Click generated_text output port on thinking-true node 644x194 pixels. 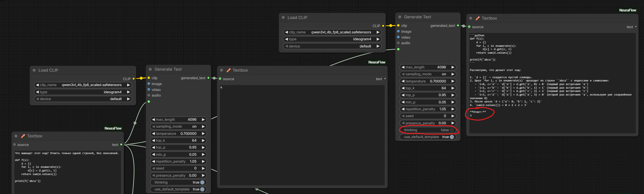(208, 78)
